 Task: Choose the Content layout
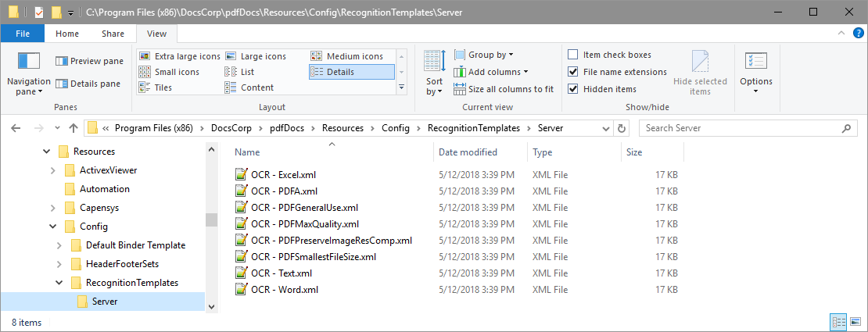tap(249, 87)
